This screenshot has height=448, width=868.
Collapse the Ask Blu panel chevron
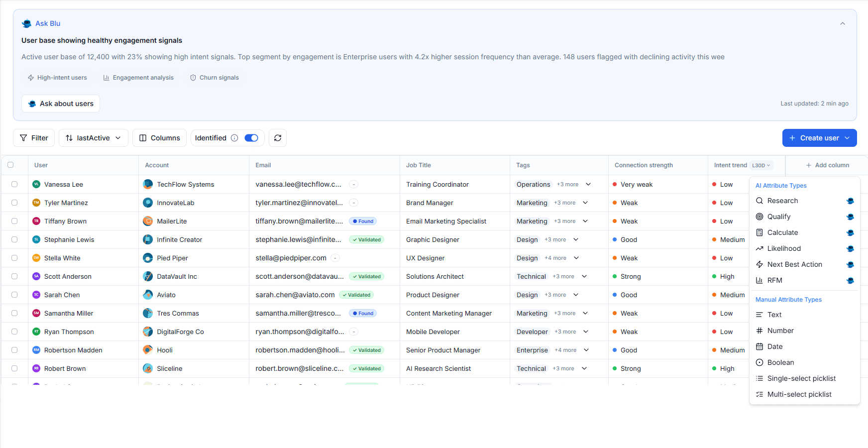pyautogui.click(x=843, y=23)
